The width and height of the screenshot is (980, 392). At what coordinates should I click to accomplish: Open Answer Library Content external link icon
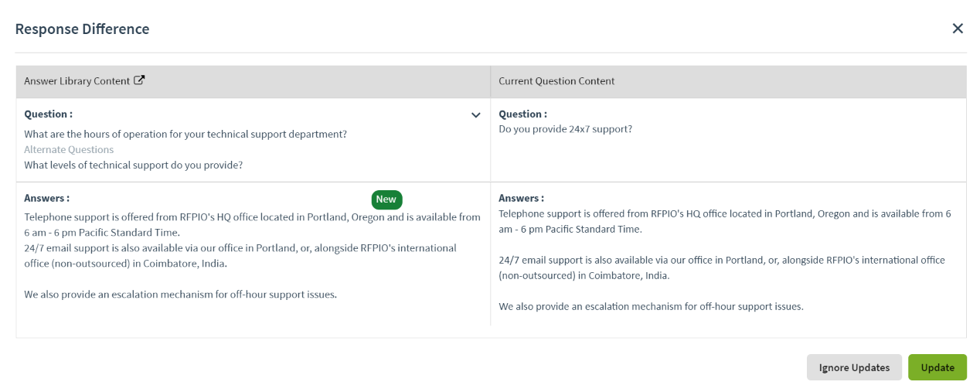pyautogui.click(x=139, y=80)
